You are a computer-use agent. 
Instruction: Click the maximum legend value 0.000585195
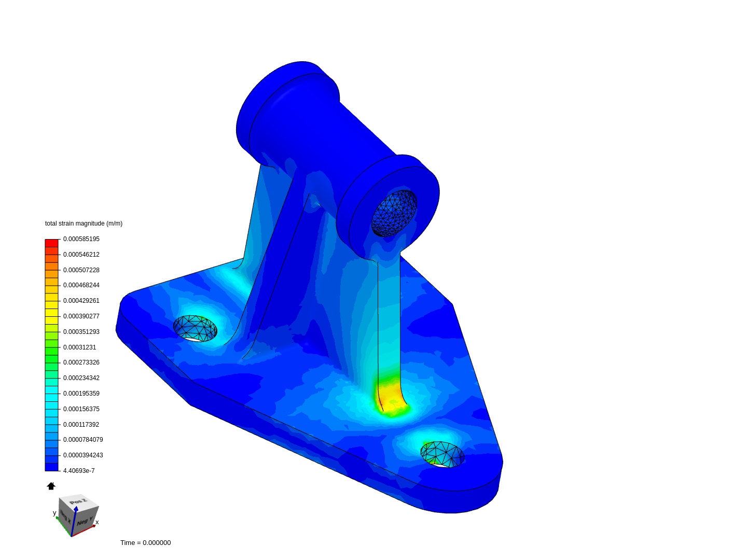tap(81, 239)
